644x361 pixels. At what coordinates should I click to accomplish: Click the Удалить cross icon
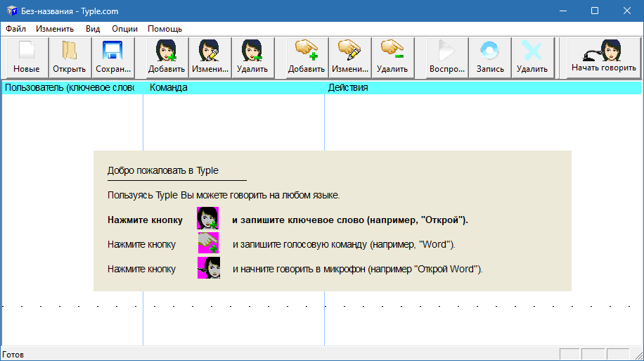point(532,58)
